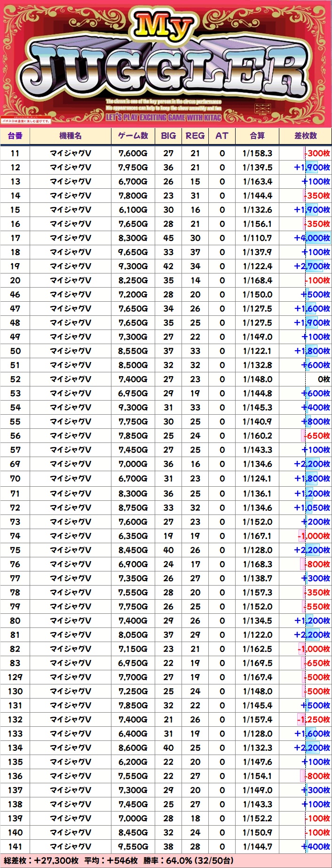
Task: Click the 合算 column header
Action: (x=257, y=136)
